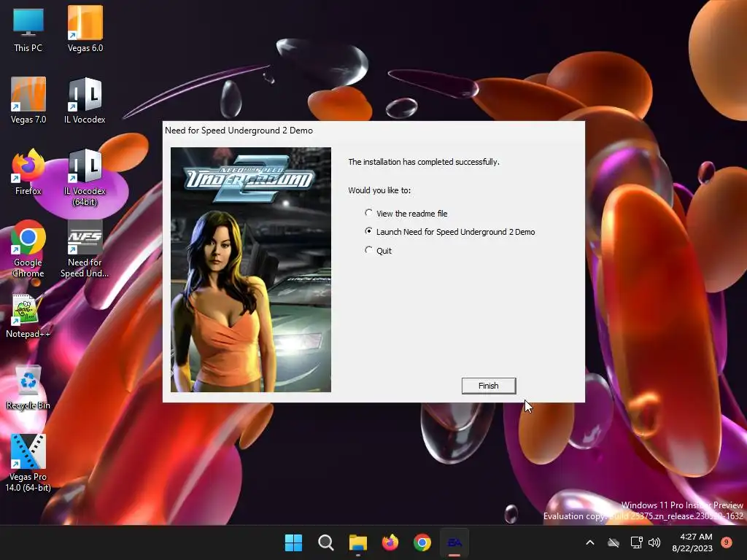Click 'The installation has completed successfully.' text
Viewport: 747px width, 560px height.
click(x=424, y=162)
